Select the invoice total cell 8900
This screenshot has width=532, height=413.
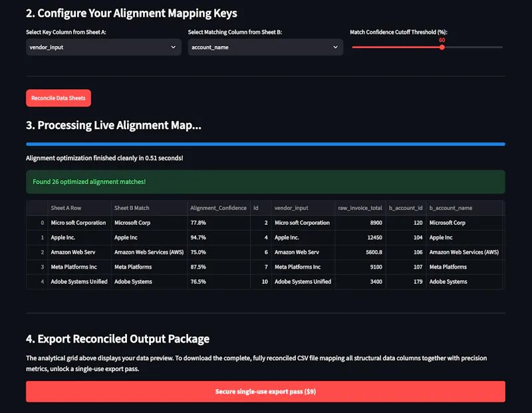(360, 223)
